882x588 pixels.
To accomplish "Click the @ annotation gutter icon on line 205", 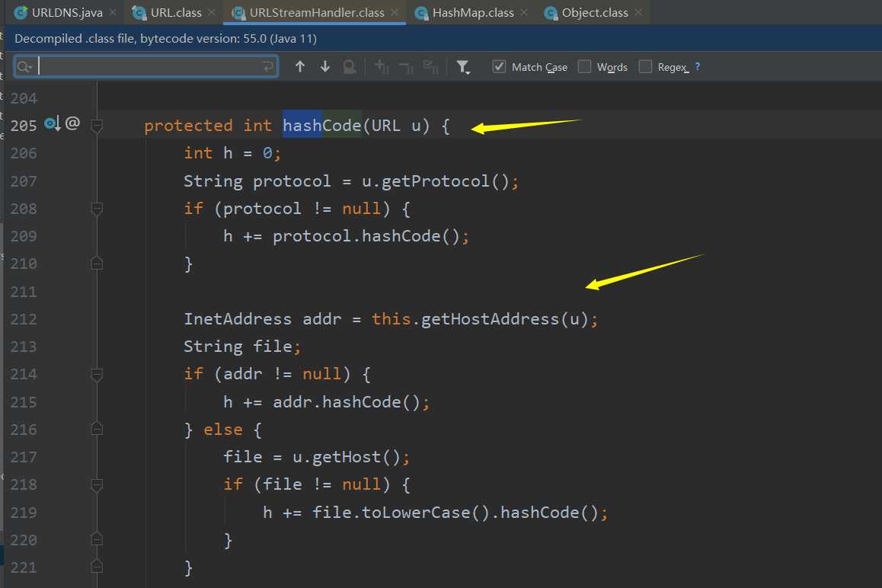I will pos(72,123).
